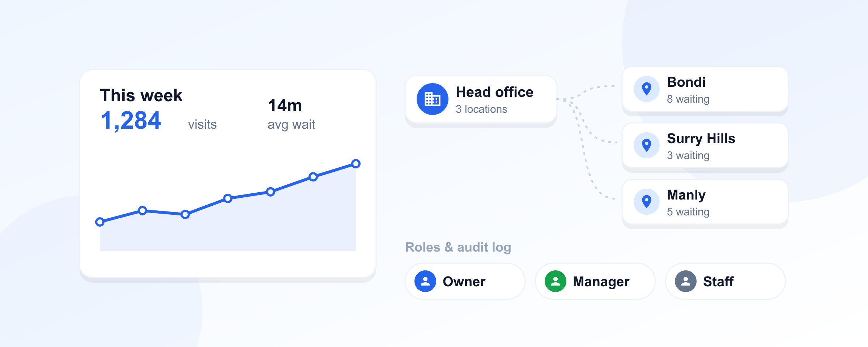Click the "avg wait" label
This screenshot has width=868, height=347.
pos(291,125)
